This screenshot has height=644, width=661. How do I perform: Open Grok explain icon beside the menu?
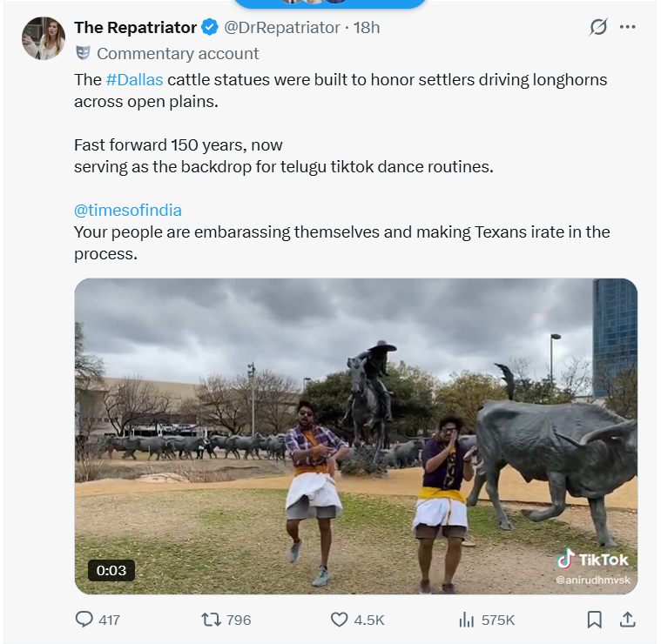tap(598, 27)
